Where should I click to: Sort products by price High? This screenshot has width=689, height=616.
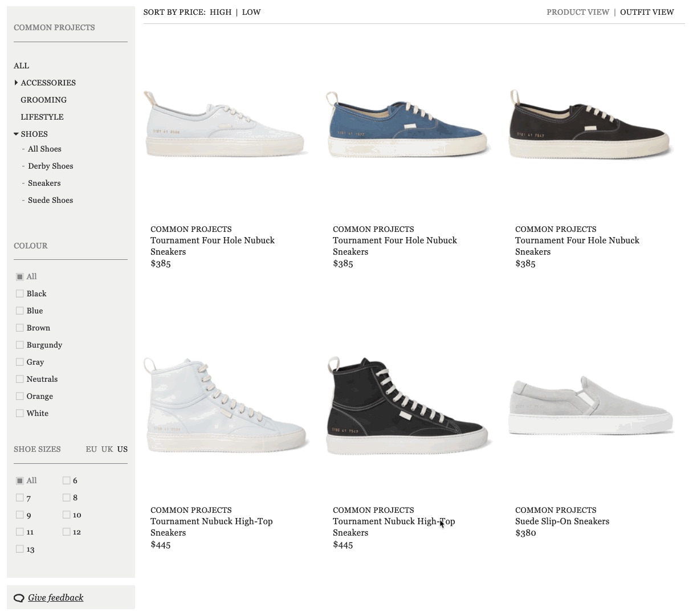coord(220,12)
